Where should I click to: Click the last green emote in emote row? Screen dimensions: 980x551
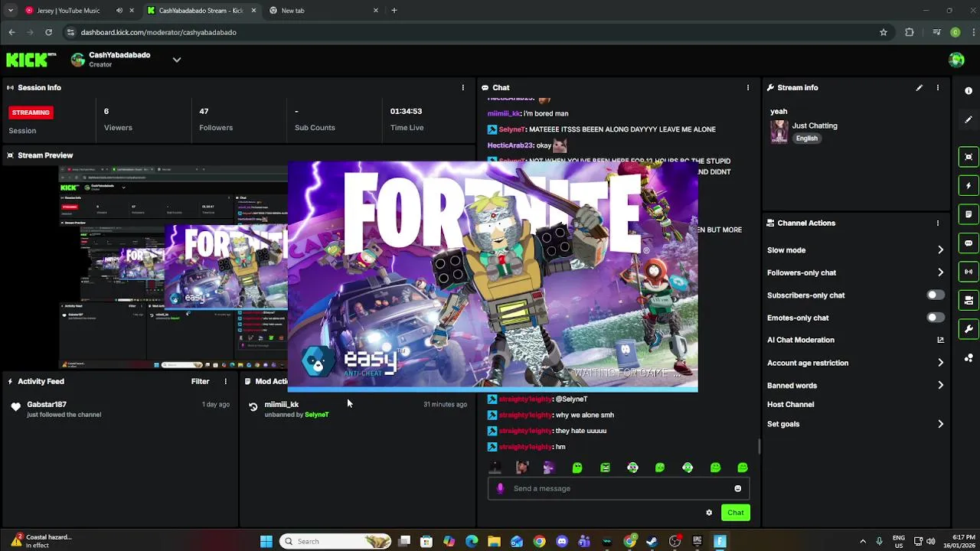pos(742,468)
